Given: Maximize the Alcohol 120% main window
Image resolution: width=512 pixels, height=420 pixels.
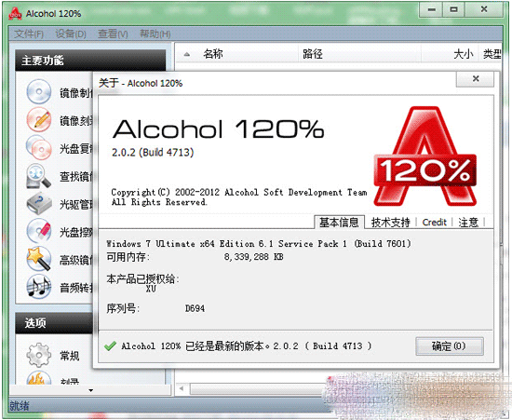Looking at the screenshot, I should (x=453, y=9).
